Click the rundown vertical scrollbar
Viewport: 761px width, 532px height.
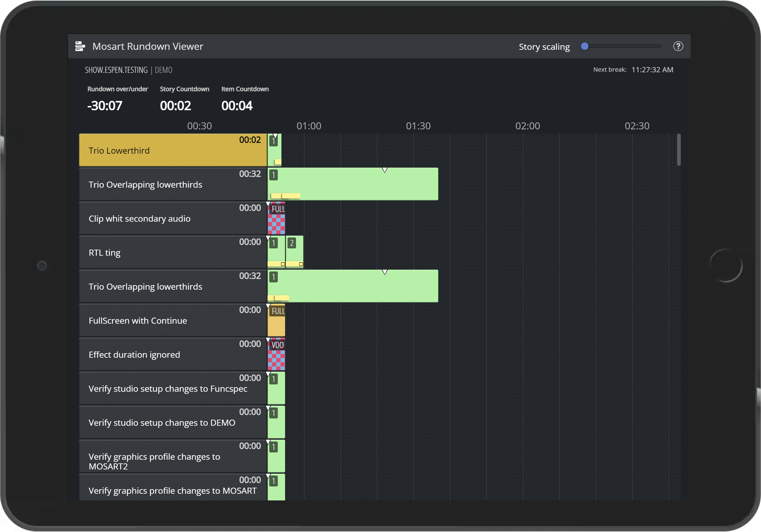tap(678, 150)
